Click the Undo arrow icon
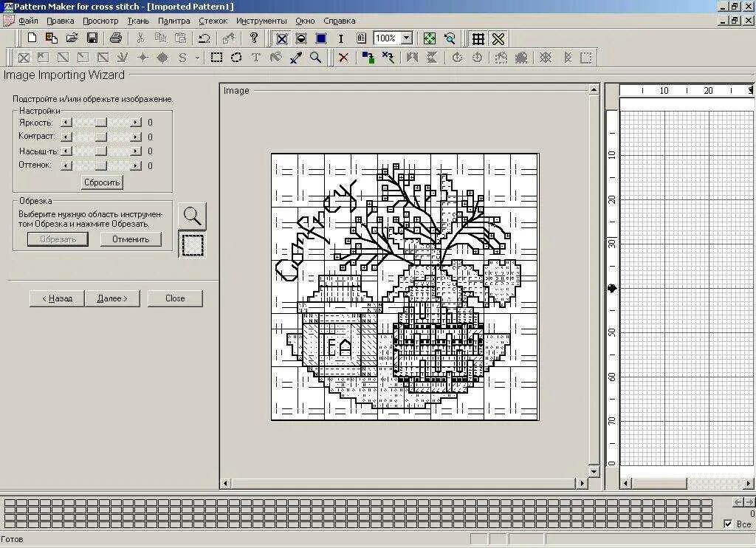Screen dimensions: 756x548 tap(205, 38)
